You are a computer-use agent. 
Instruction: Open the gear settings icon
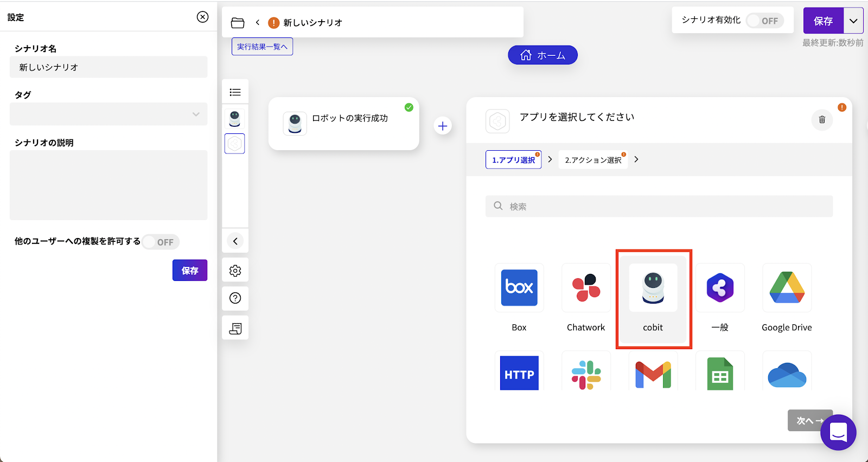coord(235,271)
